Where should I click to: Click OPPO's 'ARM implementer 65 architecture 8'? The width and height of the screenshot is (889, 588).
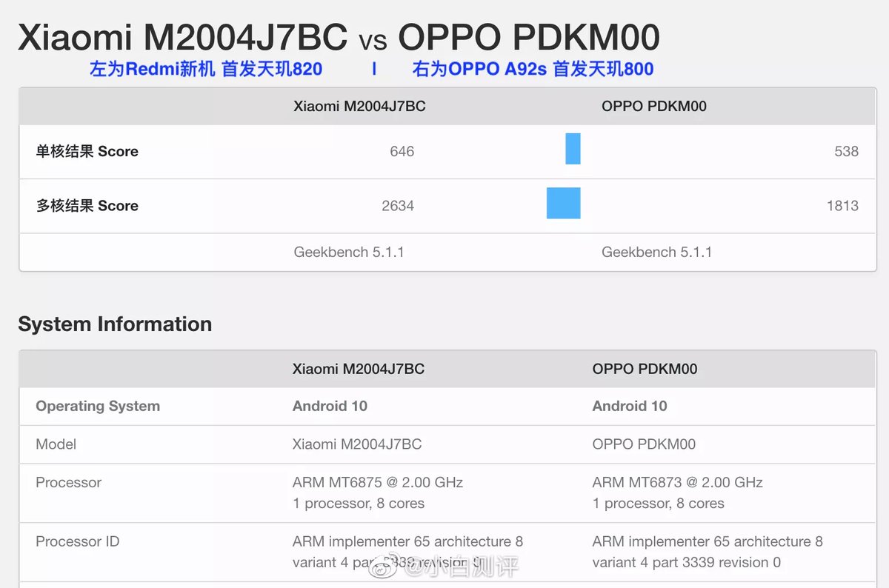(x=707, y=542)
